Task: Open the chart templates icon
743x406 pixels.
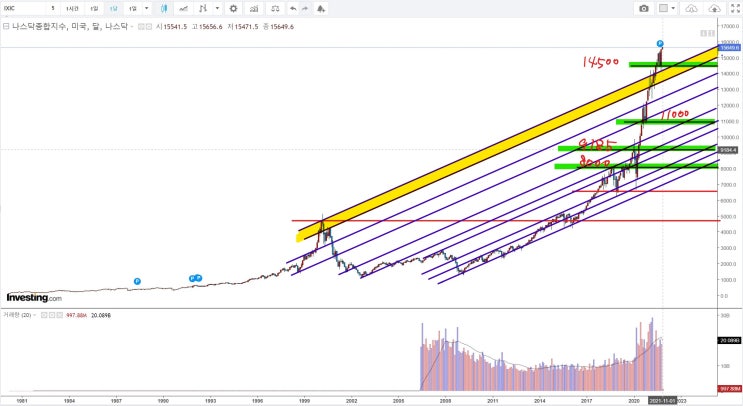Action: click(x=203, y=9)
